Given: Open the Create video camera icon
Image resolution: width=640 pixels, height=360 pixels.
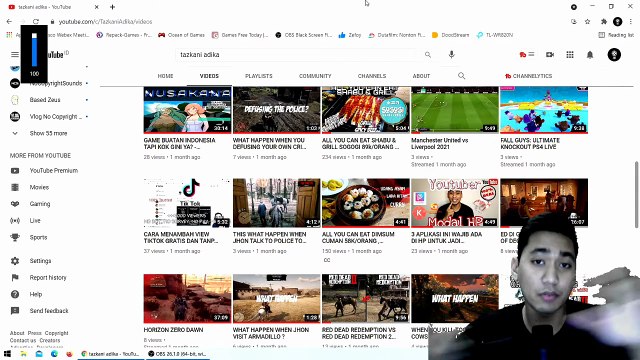Looking at the screenshot, I should (550, 54).
